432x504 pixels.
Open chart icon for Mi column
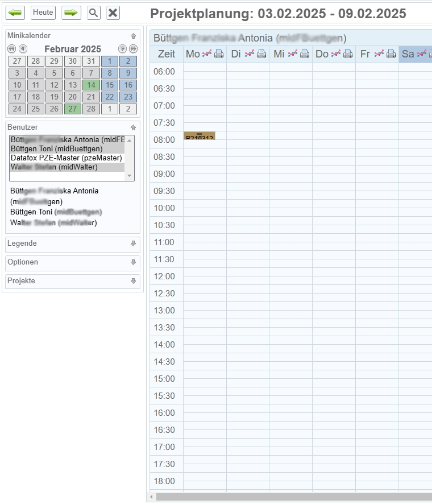tap(293, 53)
